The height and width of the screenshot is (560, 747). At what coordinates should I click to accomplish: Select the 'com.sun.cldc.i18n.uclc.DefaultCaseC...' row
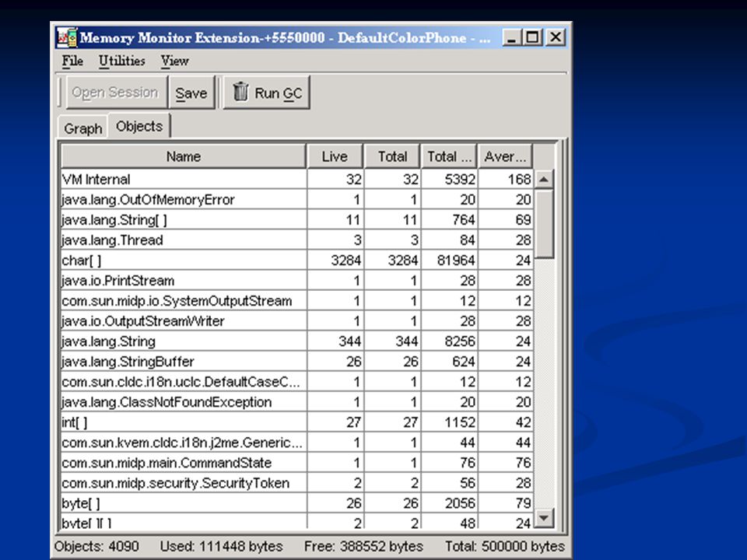point(296,382)
